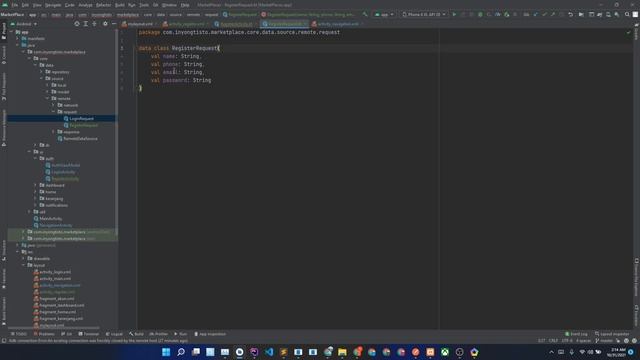Click the Profile app toolbar icon
Image resolution: width=640 pixels, height=360 pixels.
498,14
